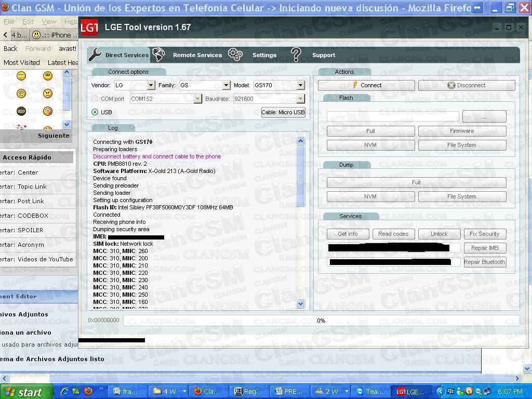The height and width of the screenshot is (399, 532).
Task: Click the Acronym insert option
Action: [31, 245]
